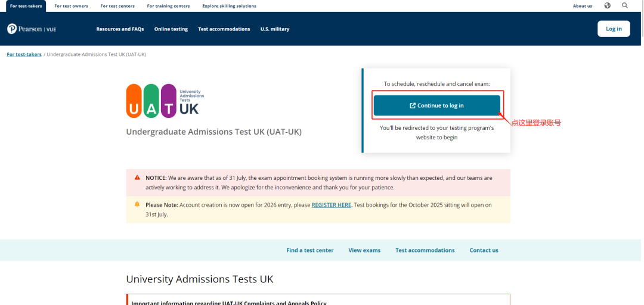The width and height of the screenshot is (644, 305).
Task: Open the Find a test center link
Action: [309, 250]
